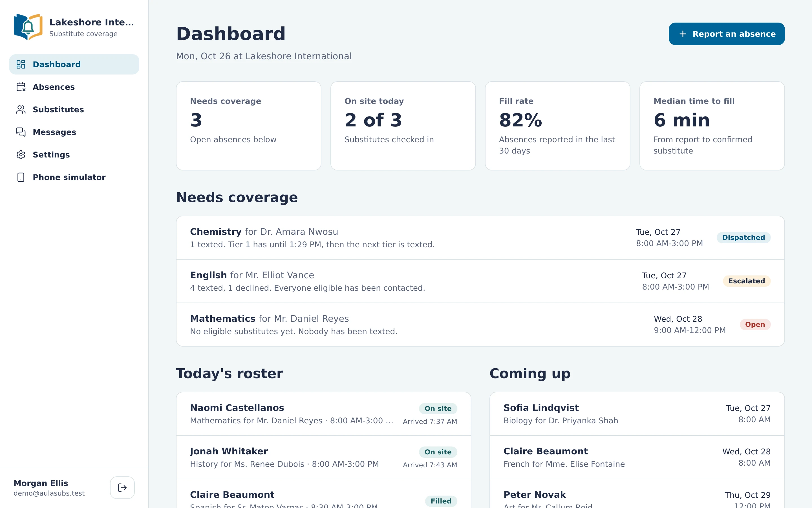Click the plus icon in Report an absence
The image size is (812, 508).
[683, 34]
